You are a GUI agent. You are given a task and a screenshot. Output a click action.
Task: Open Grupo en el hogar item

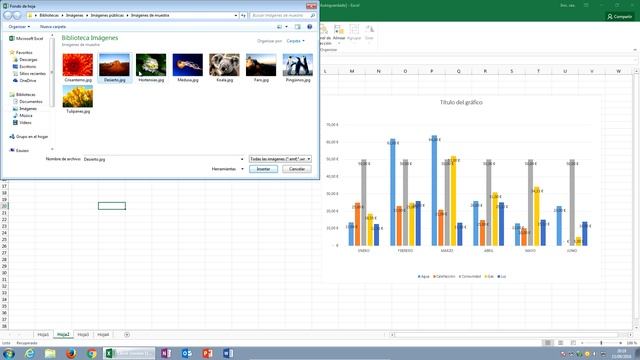tap(29, 137)
